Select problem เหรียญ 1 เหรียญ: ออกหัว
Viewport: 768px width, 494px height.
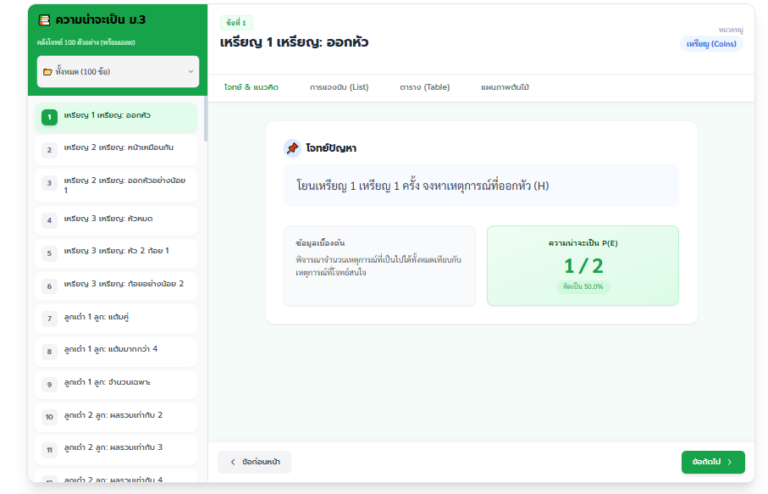tap(116, 117)
